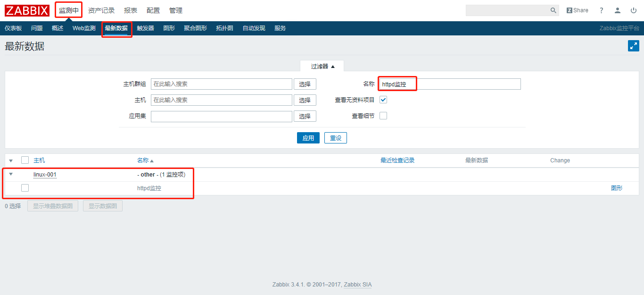Image resolution: width=644 pixels, height=295 pixels.
Task: Go to 触发器 submenu
Action: click(x=145, y=28)
